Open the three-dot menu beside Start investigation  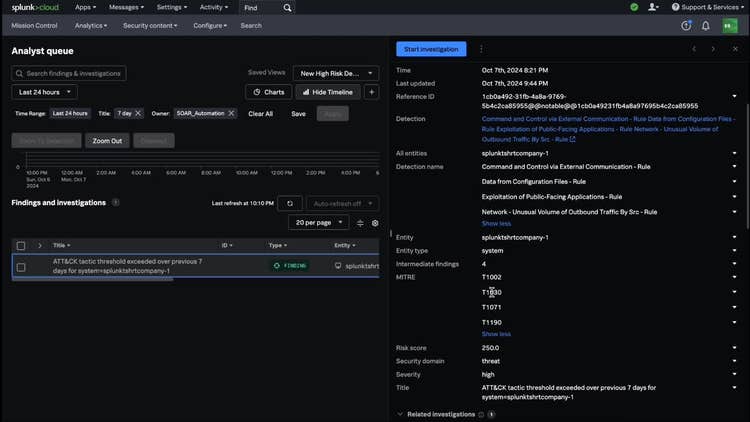pos(481,49)
